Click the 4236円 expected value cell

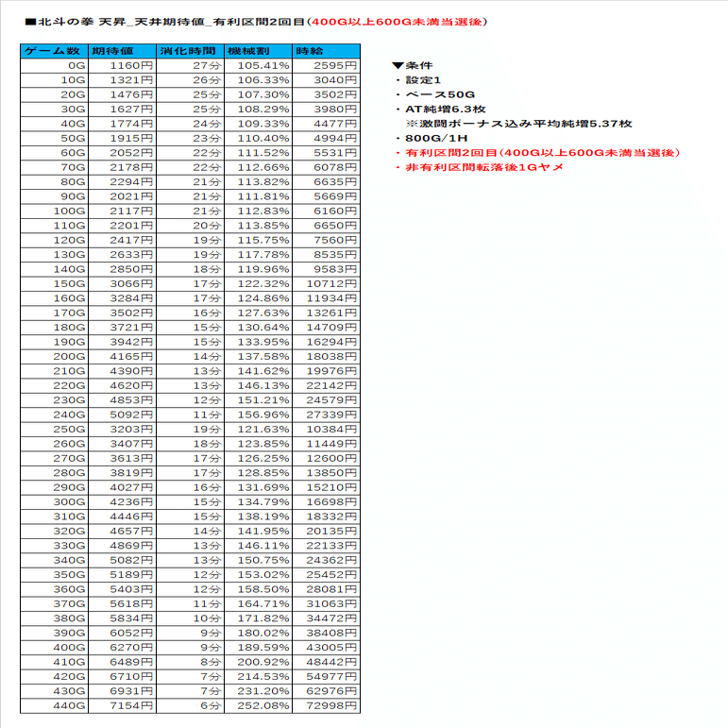click(122, 502)
